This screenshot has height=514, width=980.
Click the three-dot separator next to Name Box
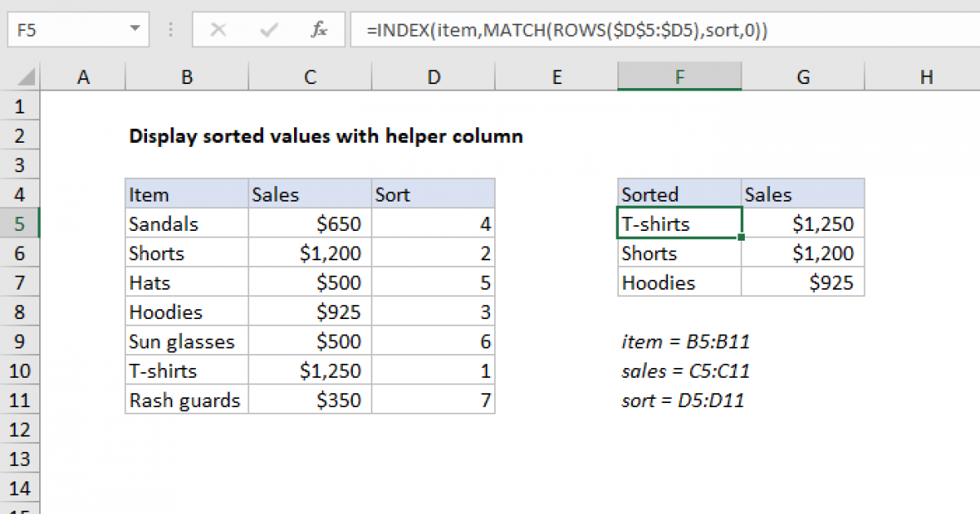click(x=170, y=30)
